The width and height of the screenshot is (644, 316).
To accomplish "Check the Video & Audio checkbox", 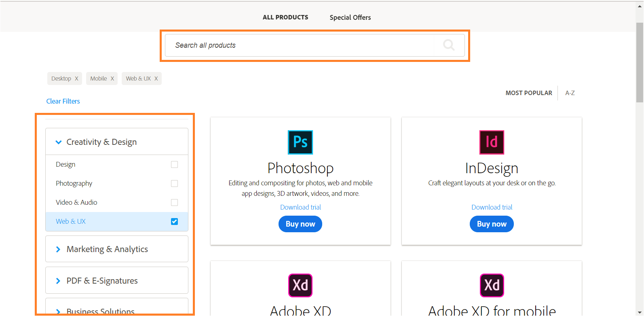I will tap(174, 202).
